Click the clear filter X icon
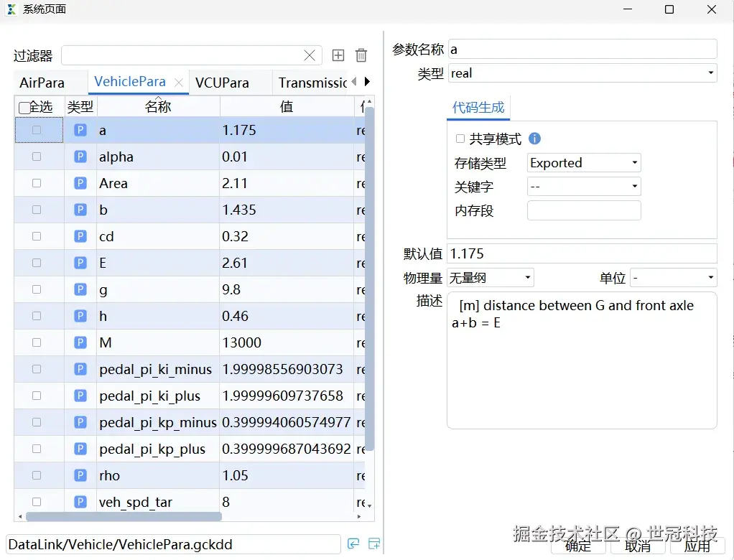The width and height of the screenshot is (734, 560). click(310, 55)
